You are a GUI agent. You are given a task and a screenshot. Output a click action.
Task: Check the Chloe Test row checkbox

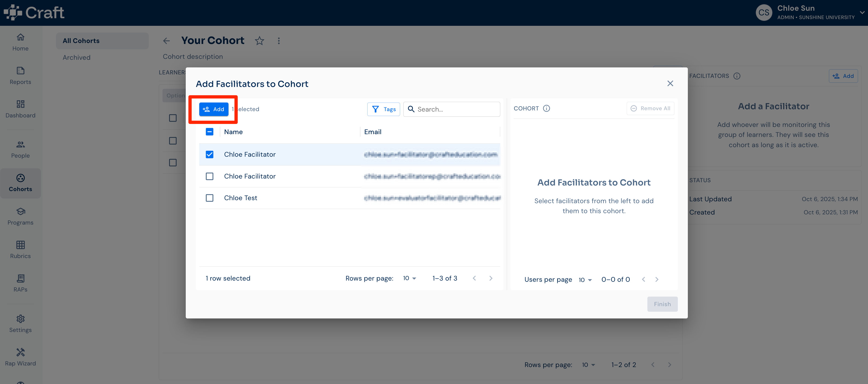tap(210, 198)
